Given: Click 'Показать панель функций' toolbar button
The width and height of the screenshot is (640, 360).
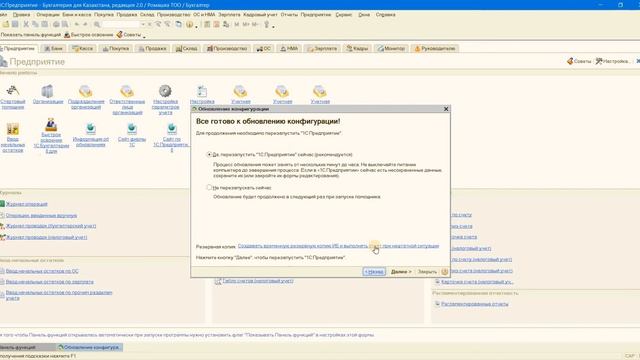Looking at the screenshot, I should [x=31, y=35].
